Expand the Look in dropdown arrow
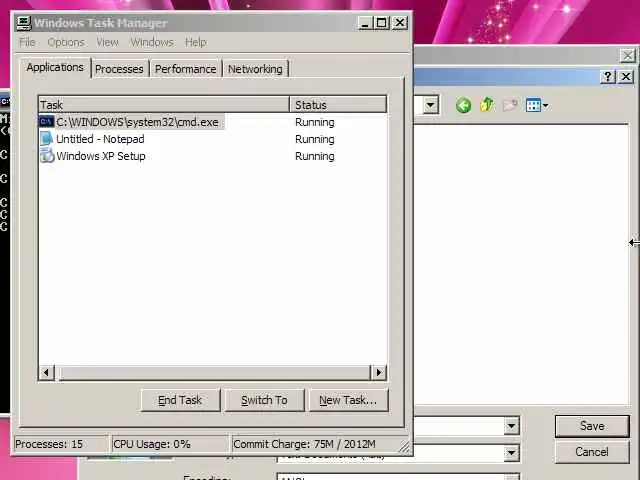 [430, 105]
